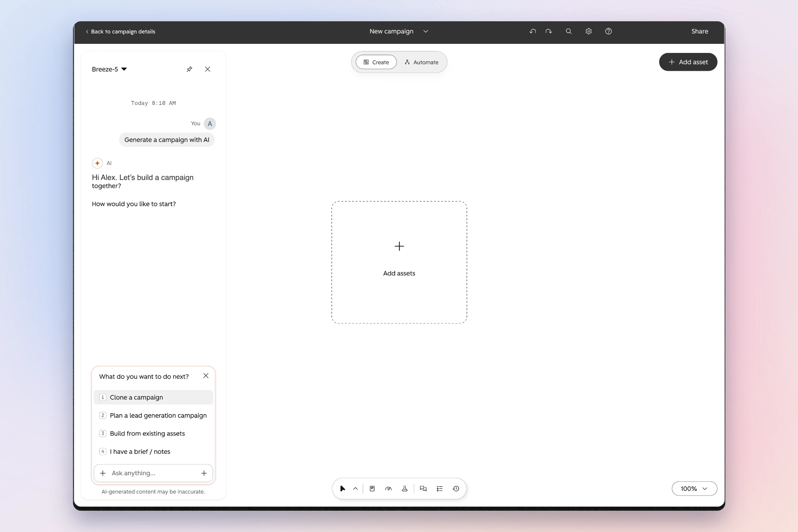Click the attach plus beside 'Ask anything'
The width and height of the screenshot is (798, 532).
tap(103, 473)
